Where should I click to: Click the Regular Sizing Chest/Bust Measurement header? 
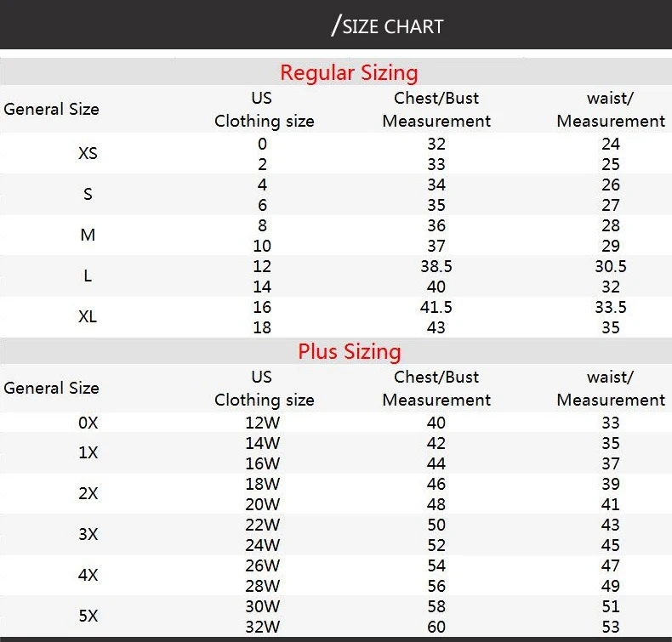click(436, 110)
